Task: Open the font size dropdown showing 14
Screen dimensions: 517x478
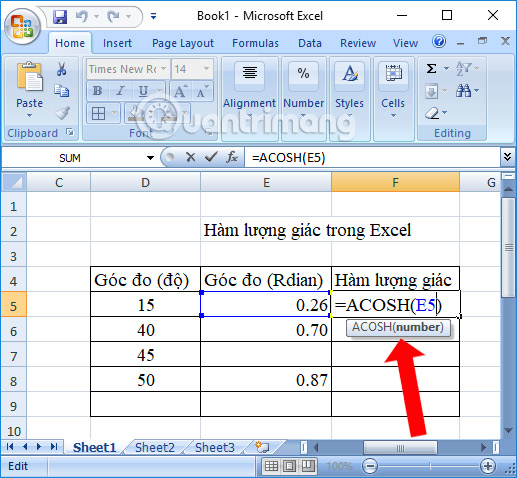Action: [207, 69]
